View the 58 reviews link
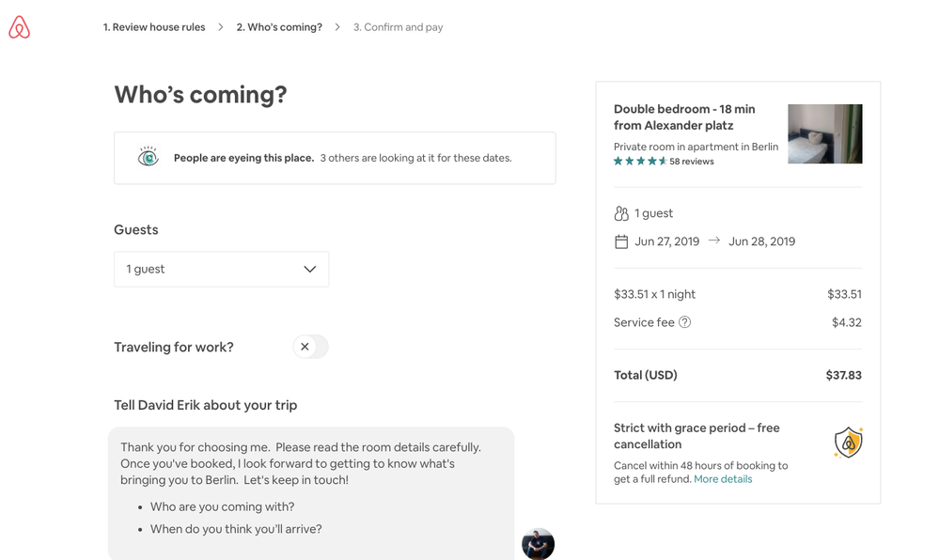The image size is (939, 560). [x=691, y=161]
